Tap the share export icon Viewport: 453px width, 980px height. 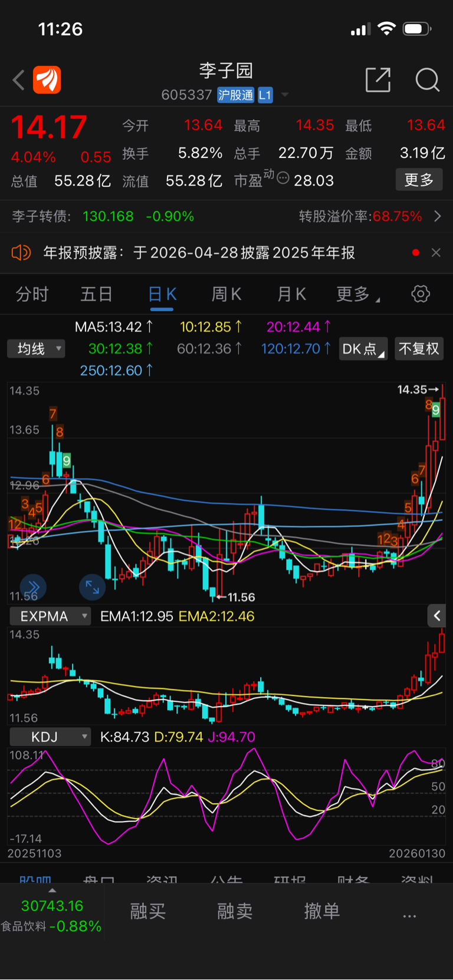(x=378, y=80)
